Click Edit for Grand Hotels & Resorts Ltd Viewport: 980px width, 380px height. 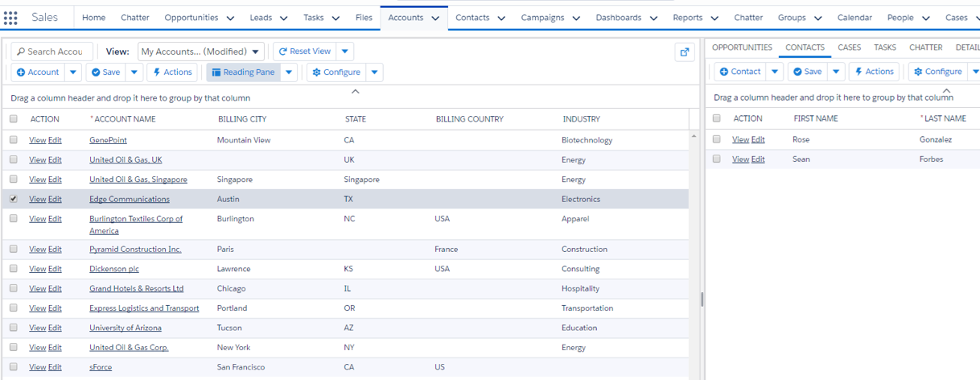click(x=55, y=288)
